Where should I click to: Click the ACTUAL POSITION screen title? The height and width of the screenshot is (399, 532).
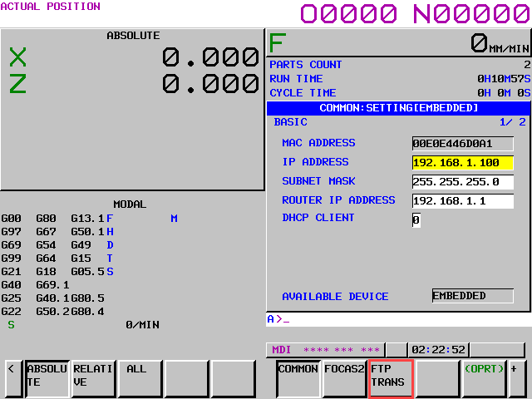50,7
